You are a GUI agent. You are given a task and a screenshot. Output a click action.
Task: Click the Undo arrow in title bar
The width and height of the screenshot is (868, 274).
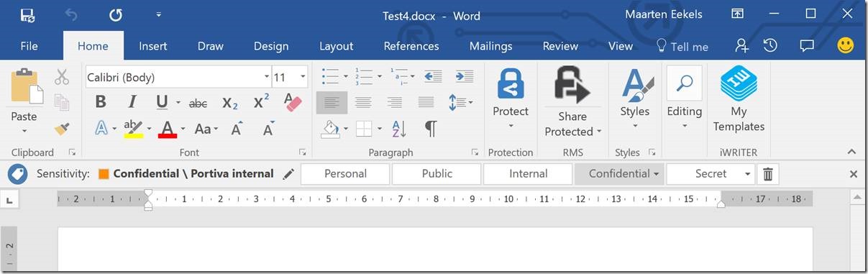[71, 15]
